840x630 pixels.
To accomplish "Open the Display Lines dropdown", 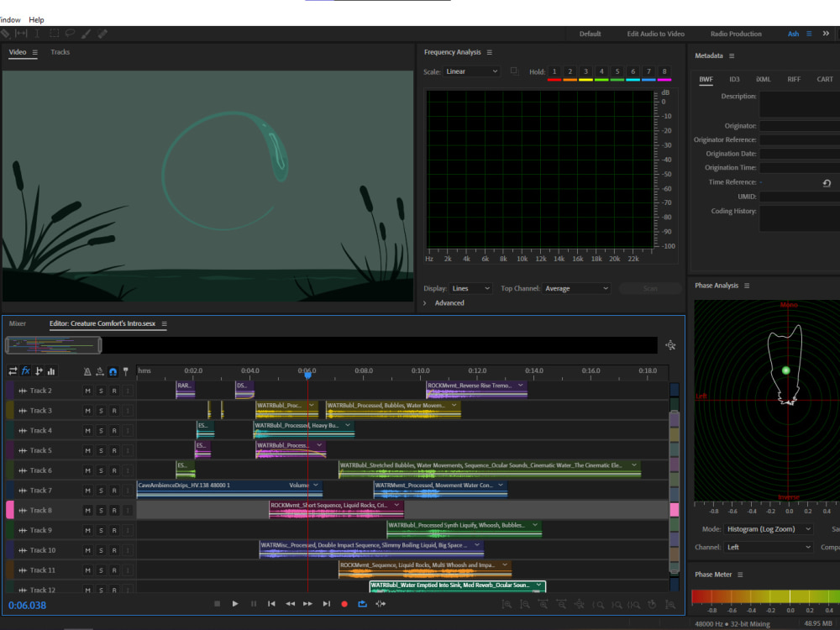I will click(470, 288).
